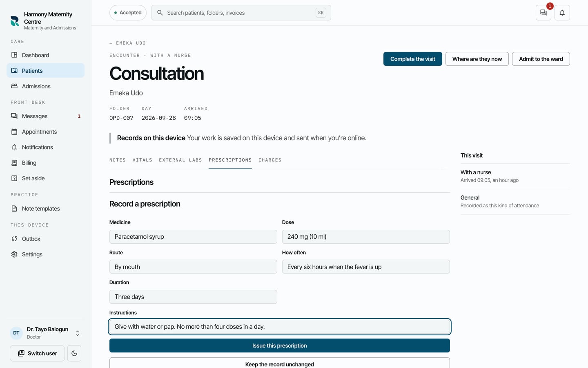Click the How often input field
This screenshot has height=368, width=588.
pos(366,267)
